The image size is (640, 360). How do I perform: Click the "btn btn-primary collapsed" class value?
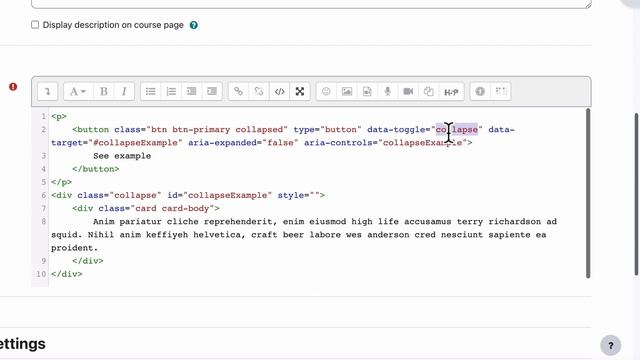[x=217, y=129]
